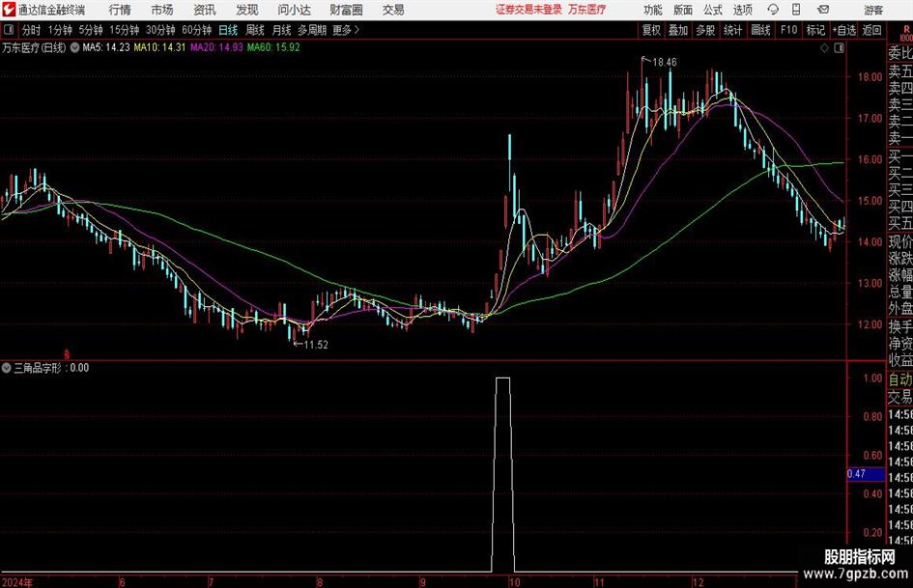Click the 委比 label in right panel
This screenshot has width=913, height=588.
click(x=900, y=53)
